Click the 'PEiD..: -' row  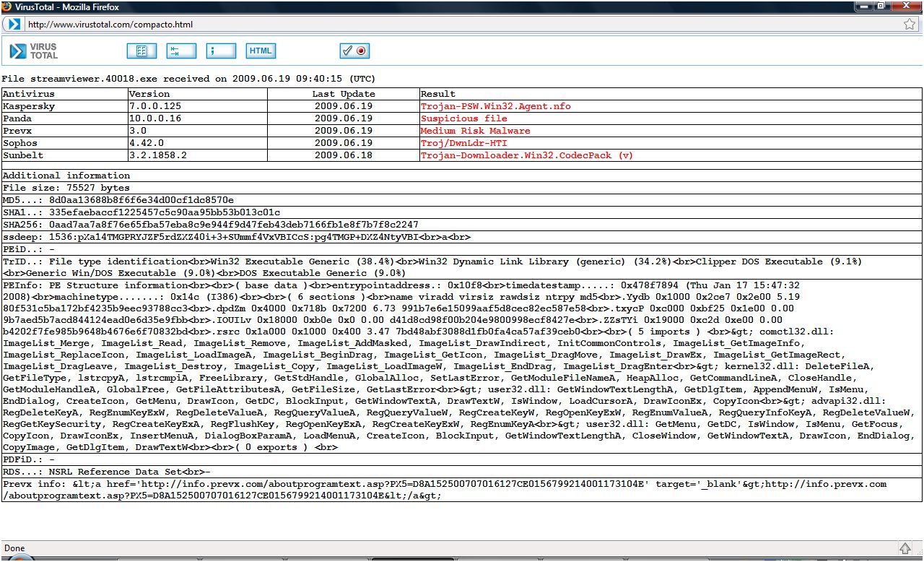click(x=462, y=249)
